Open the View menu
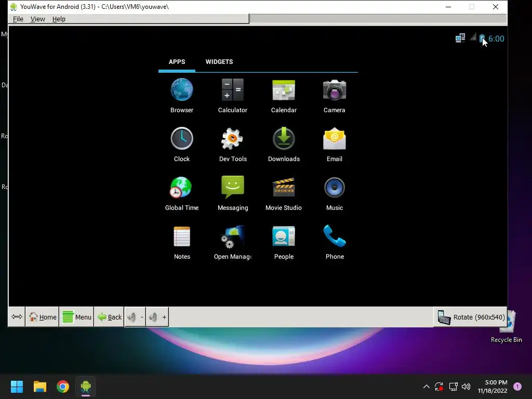Viewport: 532px width, 399px height. click(x=37, y=19)
